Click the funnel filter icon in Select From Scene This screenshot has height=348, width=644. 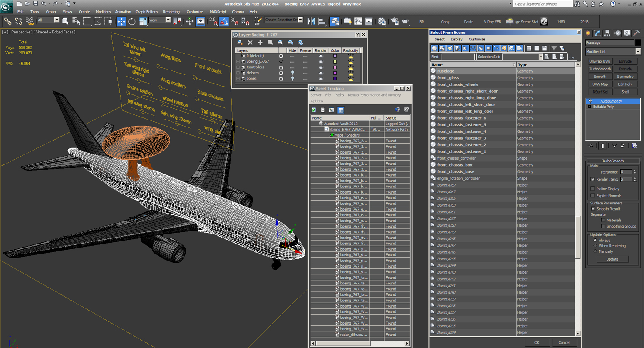[x=553, y=48]
